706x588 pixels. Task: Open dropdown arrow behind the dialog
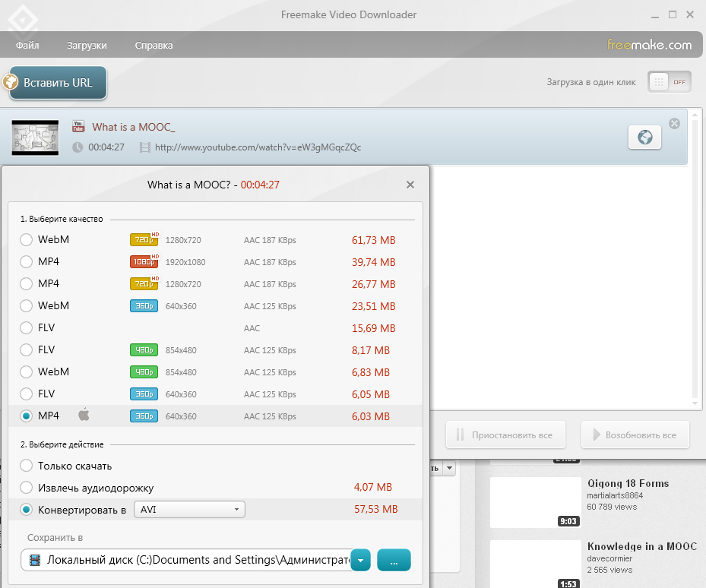tap(449, 468)
